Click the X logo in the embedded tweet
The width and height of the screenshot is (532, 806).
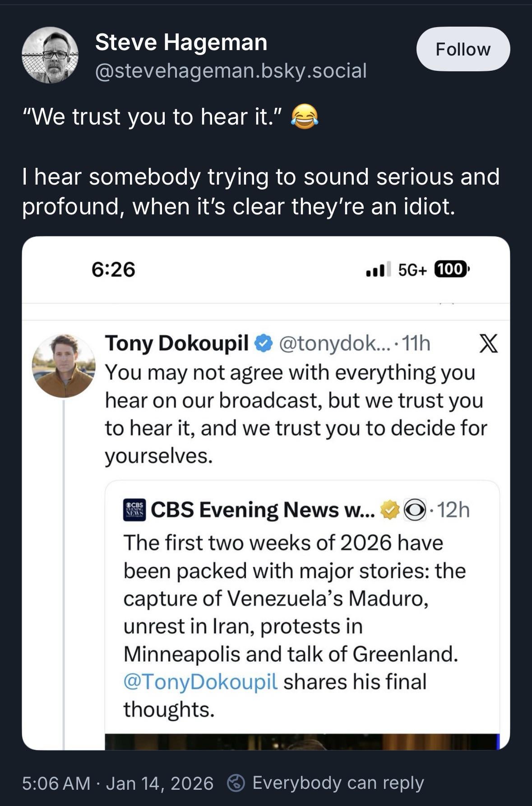(x=488, y=344)
